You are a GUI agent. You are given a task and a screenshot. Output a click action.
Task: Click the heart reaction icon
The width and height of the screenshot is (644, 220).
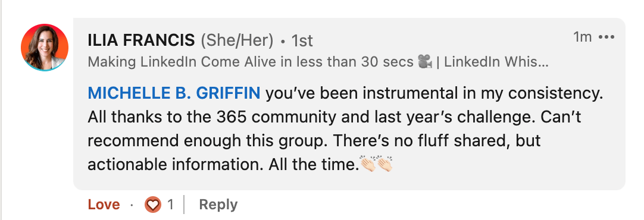pyautogui.click(x=153, y=205)
